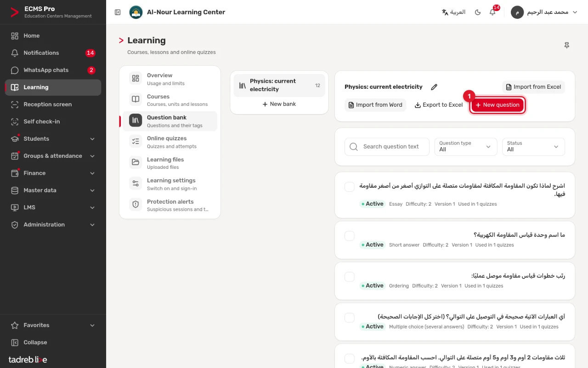Expand the Administration menu
This screenshot has height=368, width=588.
(x=53, y=224)
